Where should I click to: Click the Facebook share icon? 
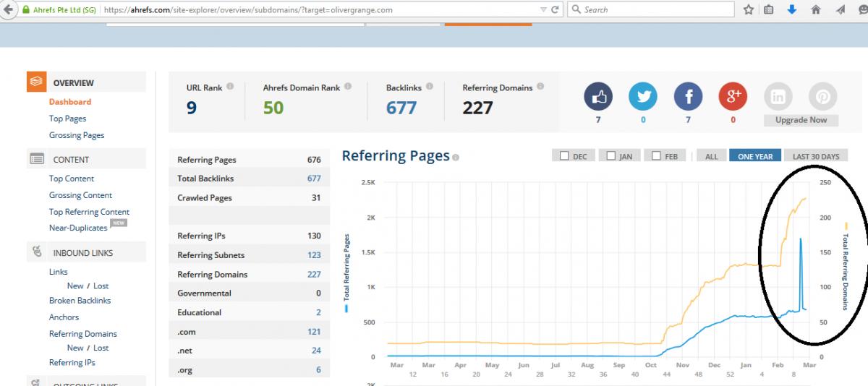coord(688,97)
